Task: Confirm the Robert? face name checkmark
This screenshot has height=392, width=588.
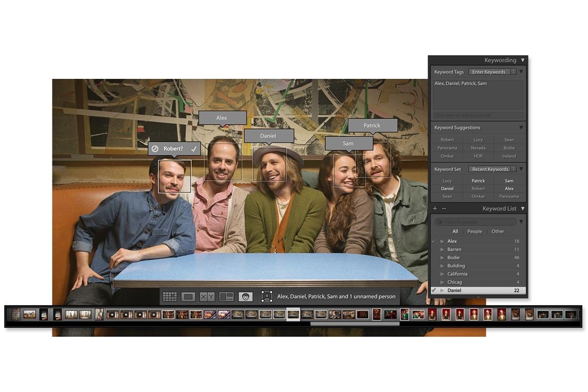Action: (x=194, y=148)
